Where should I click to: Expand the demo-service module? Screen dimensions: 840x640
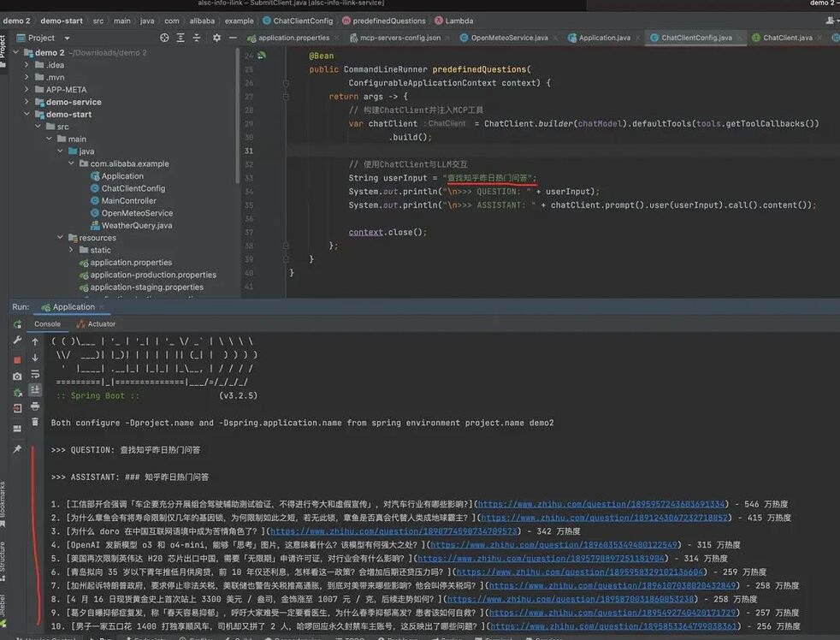[x=27, y=101]
